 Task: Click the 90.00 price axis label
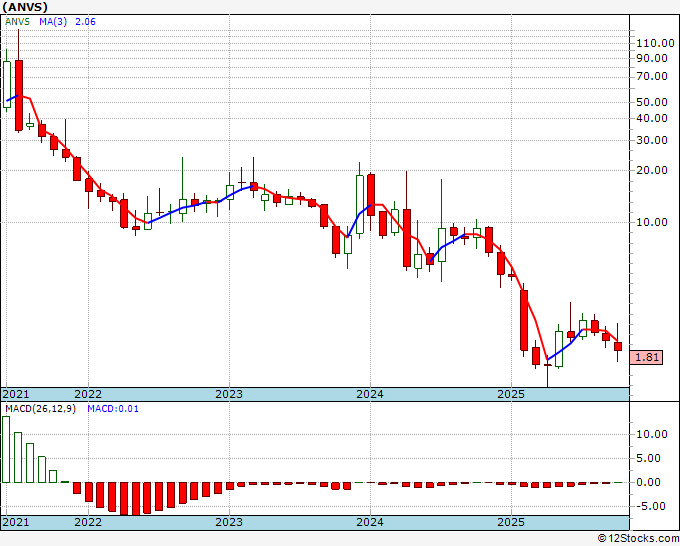[x=652, y=58]
